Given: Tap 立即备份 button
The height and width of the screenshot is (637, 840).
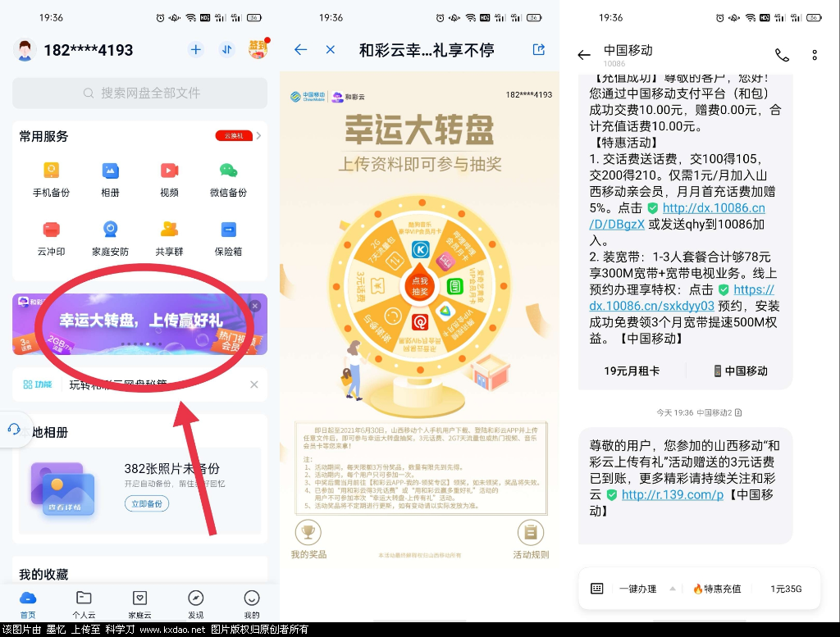Looking at the screenshot, I should pos(147,503).
